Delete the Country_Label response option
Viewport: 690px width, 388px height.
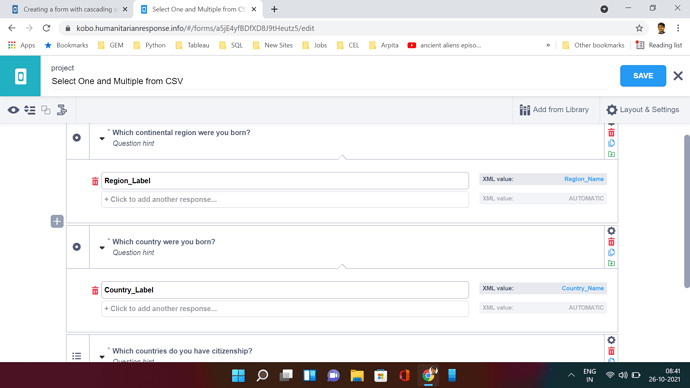pos(95,290)
